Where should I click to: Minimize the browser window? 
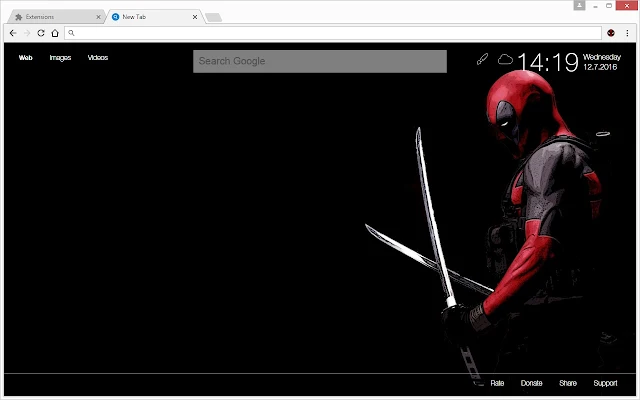coord(596,6)
